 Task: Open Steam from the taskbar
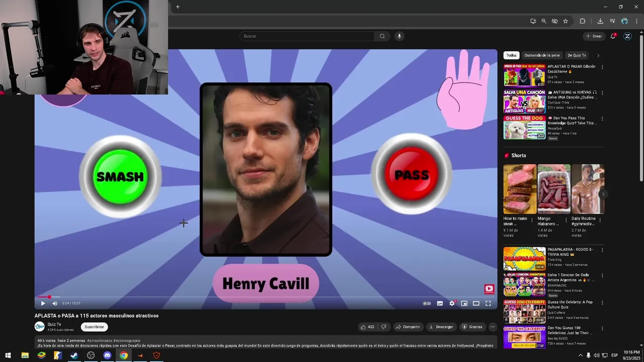[x=74, y=355]
